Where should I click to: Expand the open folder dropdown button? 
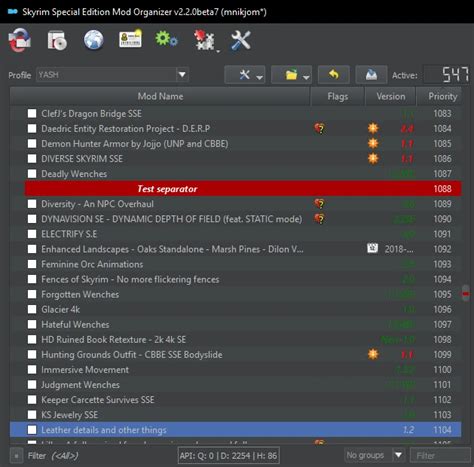click(292, 75)
